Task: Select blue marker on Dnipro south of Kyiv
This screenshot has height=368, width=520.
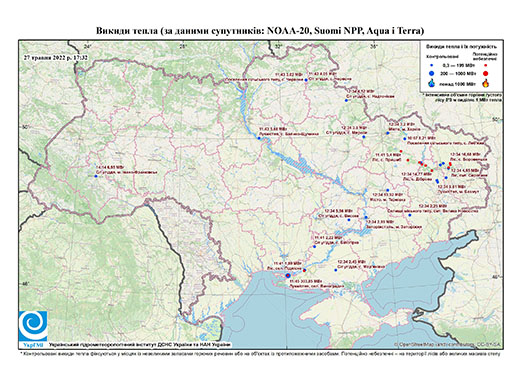Action: [259, 138]
